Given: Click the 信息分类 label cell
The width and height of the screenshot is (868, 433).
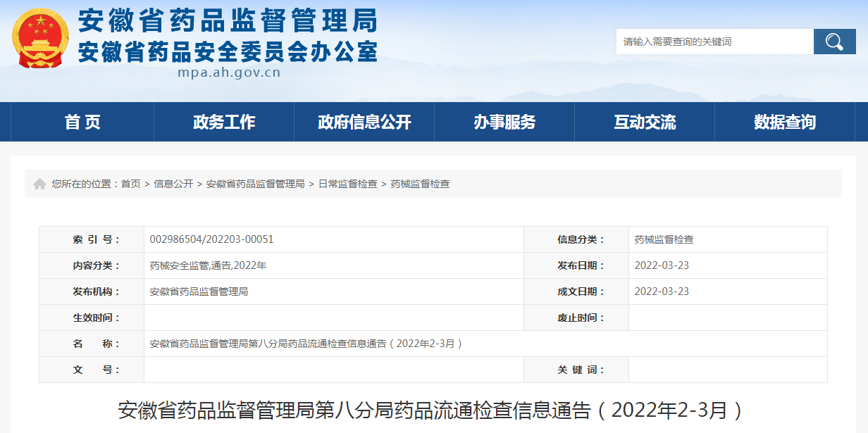Looking at the screenshot, I should click(576, 239).
